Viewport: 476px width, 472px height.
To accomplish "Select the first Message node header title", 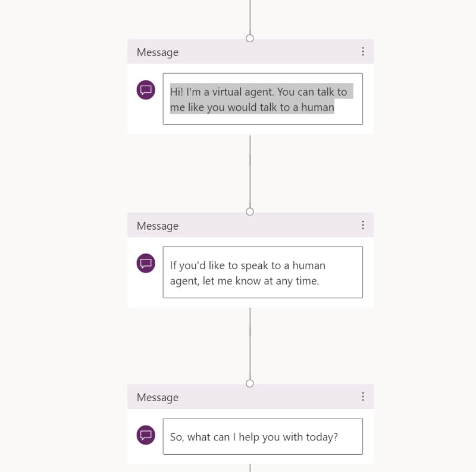I will [158, 52].
